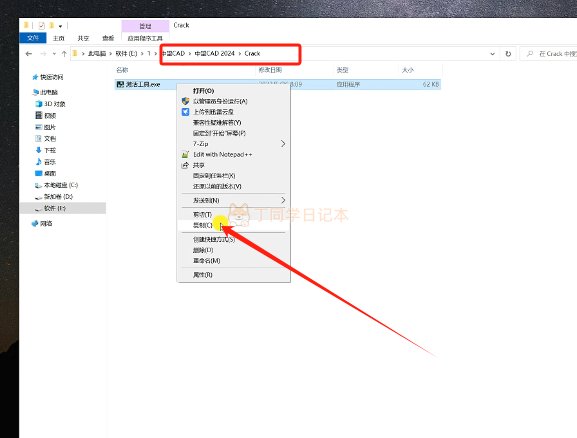Expand the 发送到(N) submenu chevron

[283, 200]
